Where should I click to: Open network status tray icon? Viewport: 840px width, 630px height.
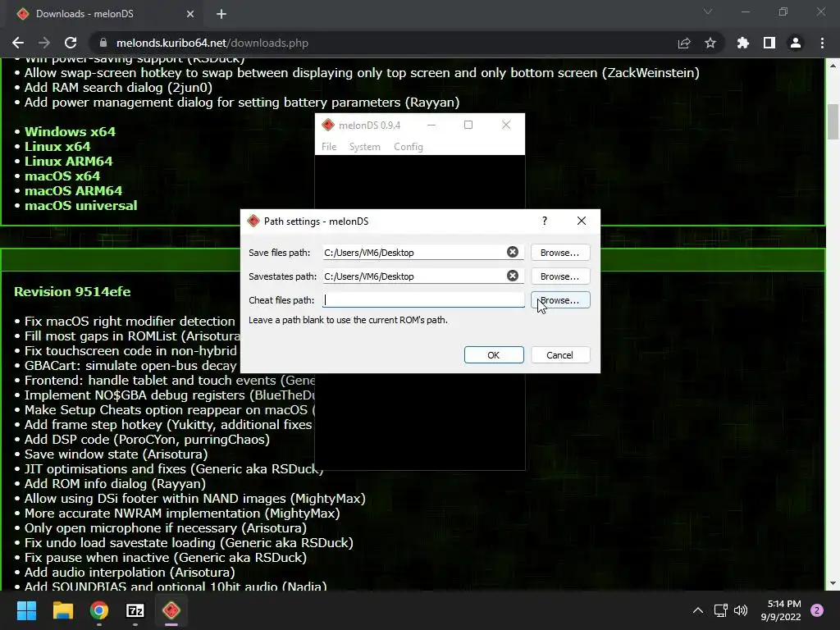coord(720,610)
